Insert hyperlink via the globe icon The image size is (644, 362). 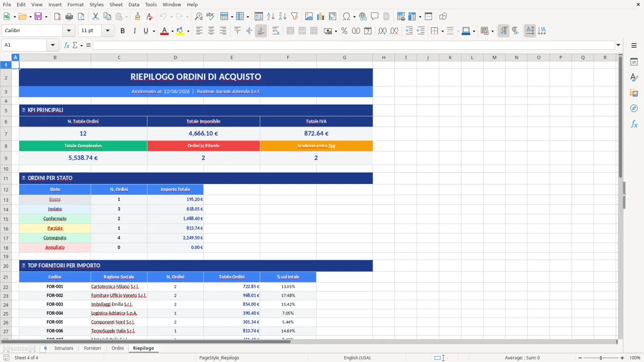click(363, 17)
